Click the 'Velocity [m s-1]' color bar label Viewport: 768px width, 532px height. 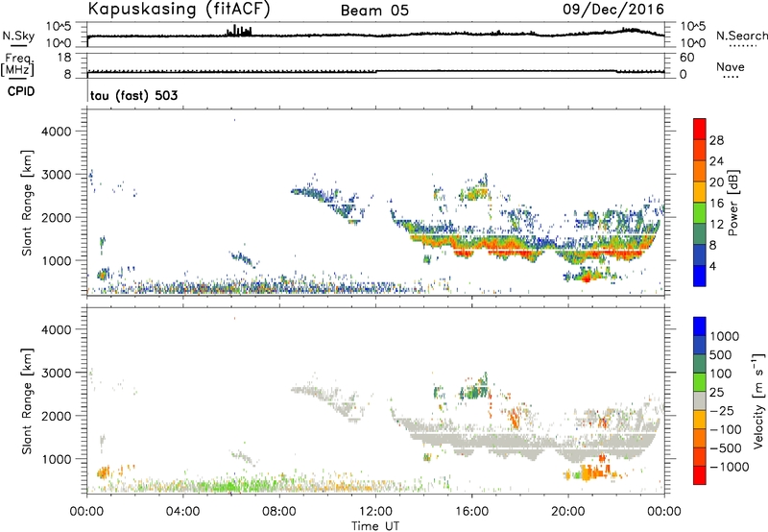click(x=758, y=400)
